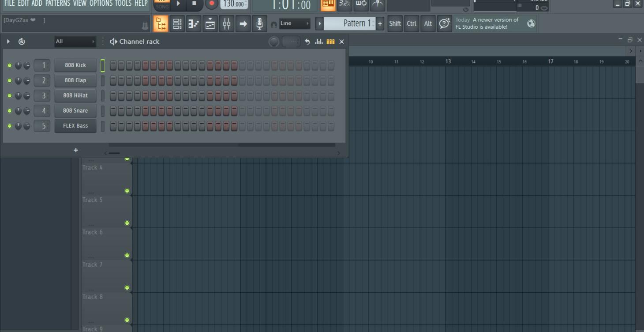Mute Track 4 in the playlist

pos(127,191)
